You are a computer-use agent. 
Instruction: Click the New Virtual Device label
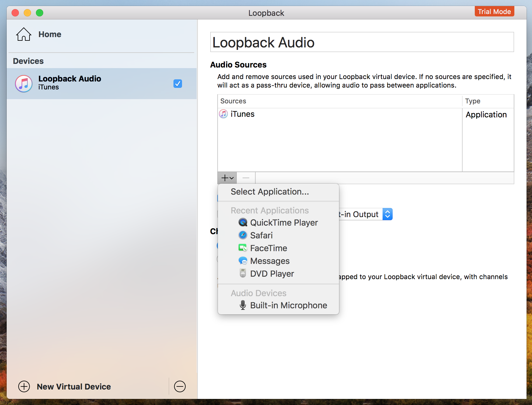tap(74, 387)
